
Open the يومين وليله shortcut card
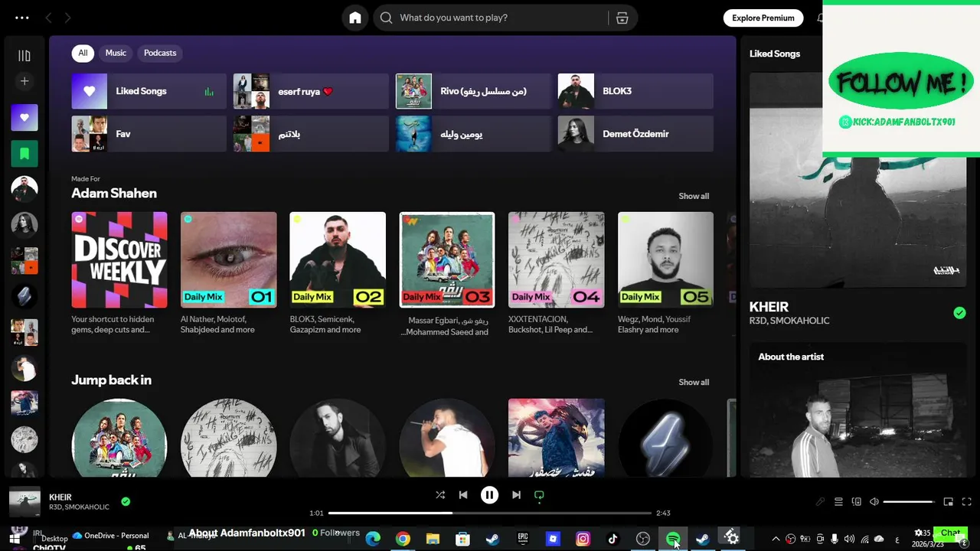pos(473,134)
